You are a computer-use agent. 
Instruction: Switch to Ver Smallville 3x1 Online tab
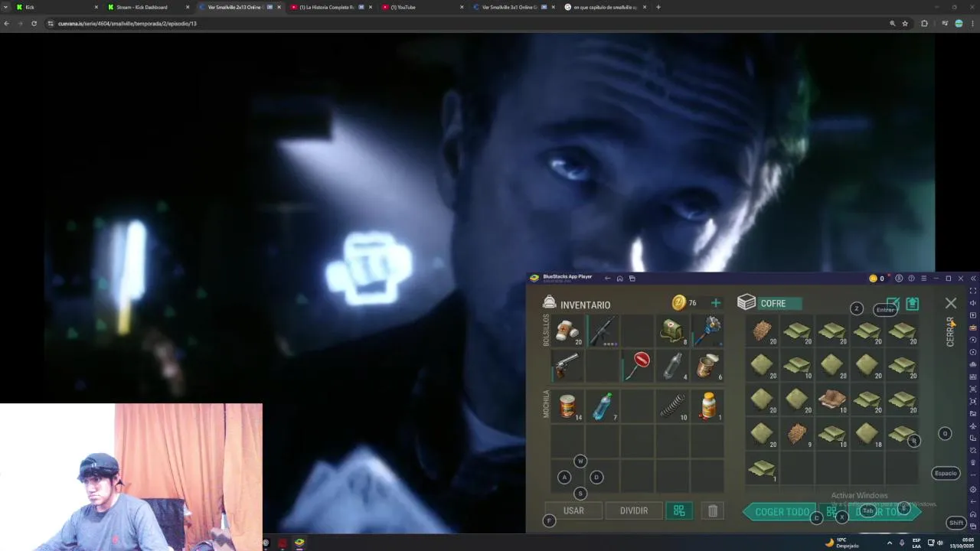coord(513,7)
